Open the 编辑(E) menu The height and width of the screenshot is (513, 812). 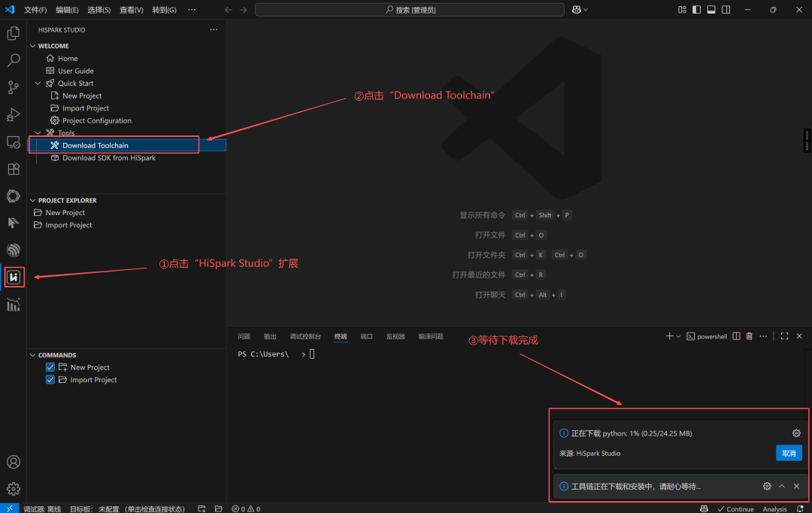click(x=68, y=10)
